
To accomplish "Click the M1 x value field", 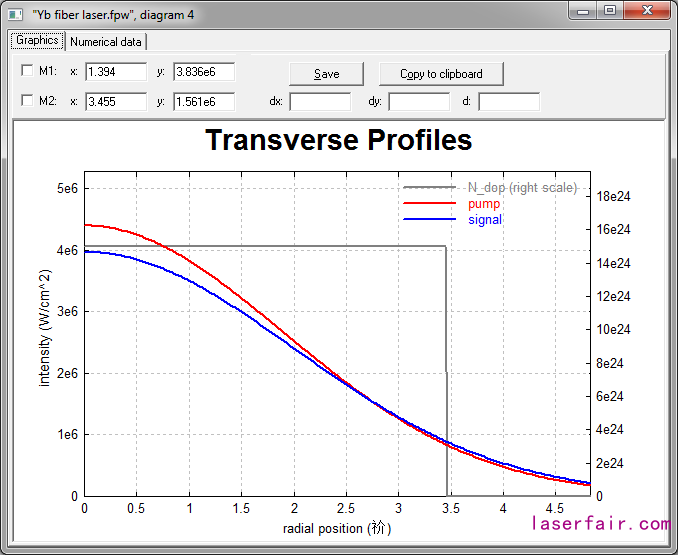I will (x=116, y=72).
